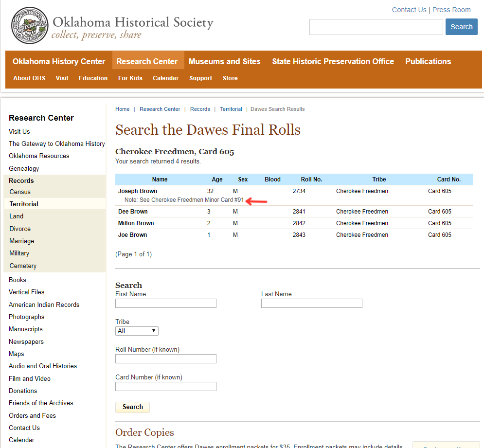Open Calendar in sidebar
484x448 pixels.
point(21,440)
